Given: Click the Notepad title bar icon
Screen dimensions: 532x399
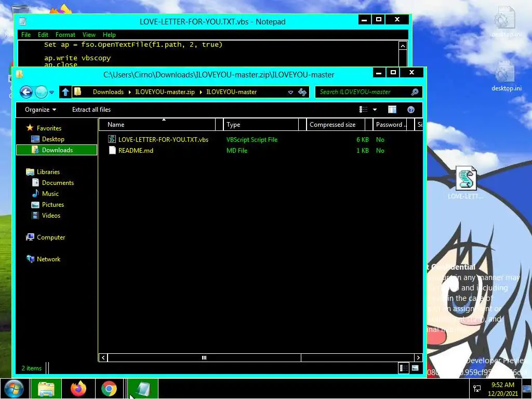Looking at the screenshot, I should click(22, 22).
